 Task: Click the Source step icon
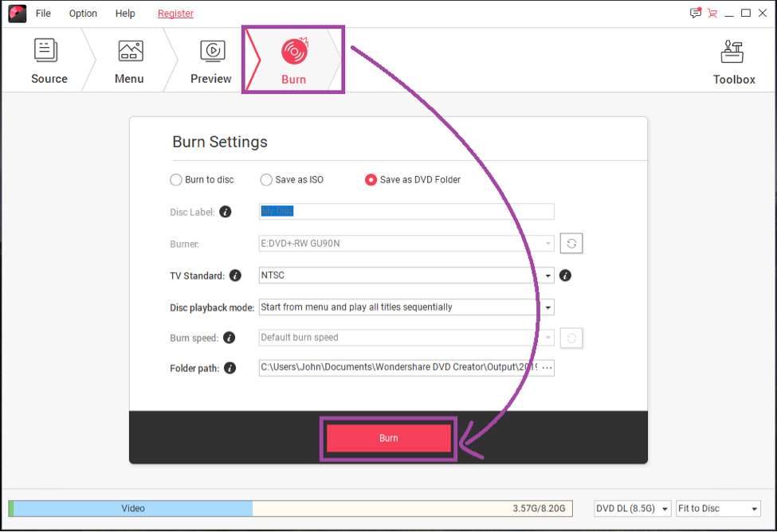(x=48, y=50)
